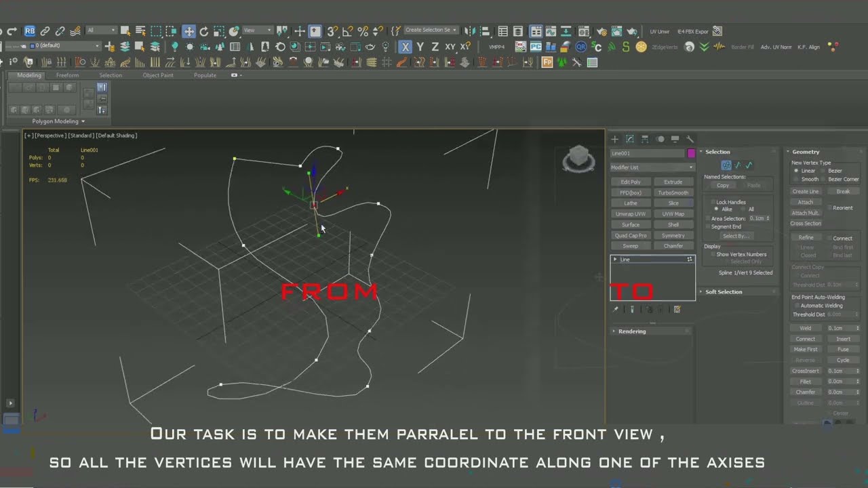The height and width of the screenshot is (488, 868).
Task: Open the Curve Editor from the main toolbar
Action: [x=551, y=31]
